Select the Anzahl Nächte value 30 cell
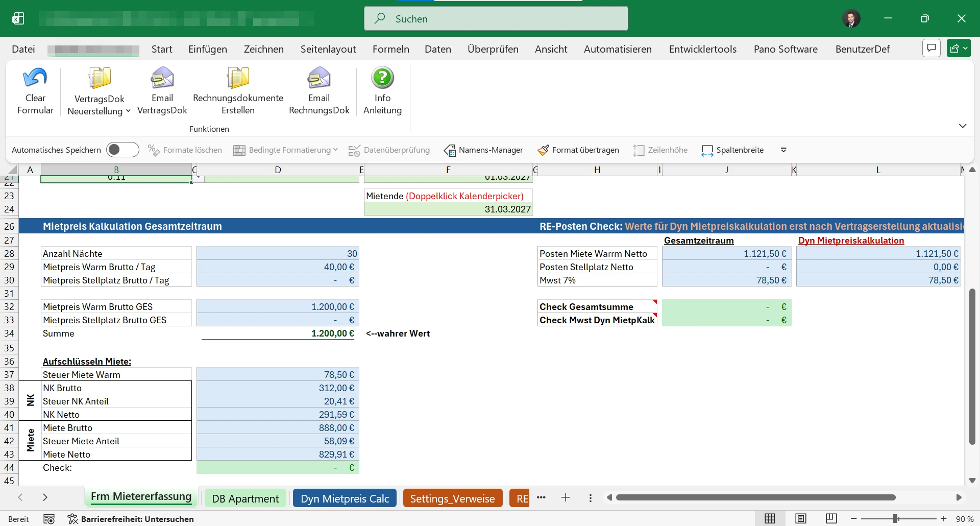 pos(278,253)
